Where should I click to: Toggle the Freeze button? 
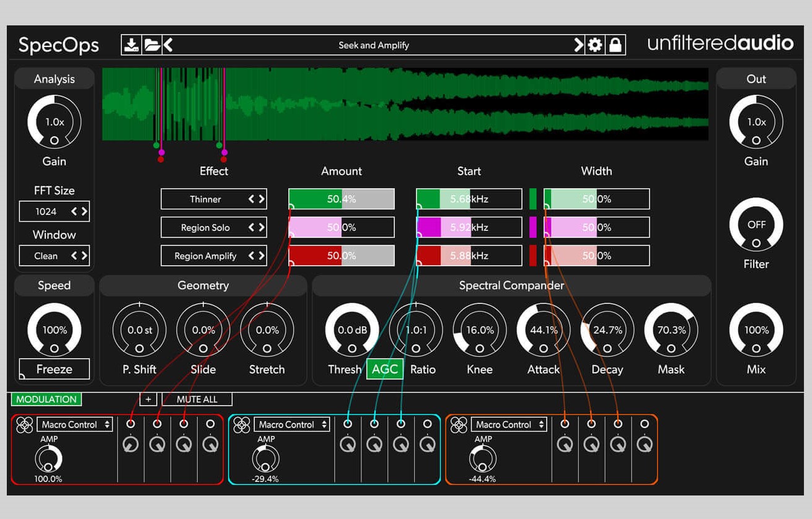tap(55, 369)
